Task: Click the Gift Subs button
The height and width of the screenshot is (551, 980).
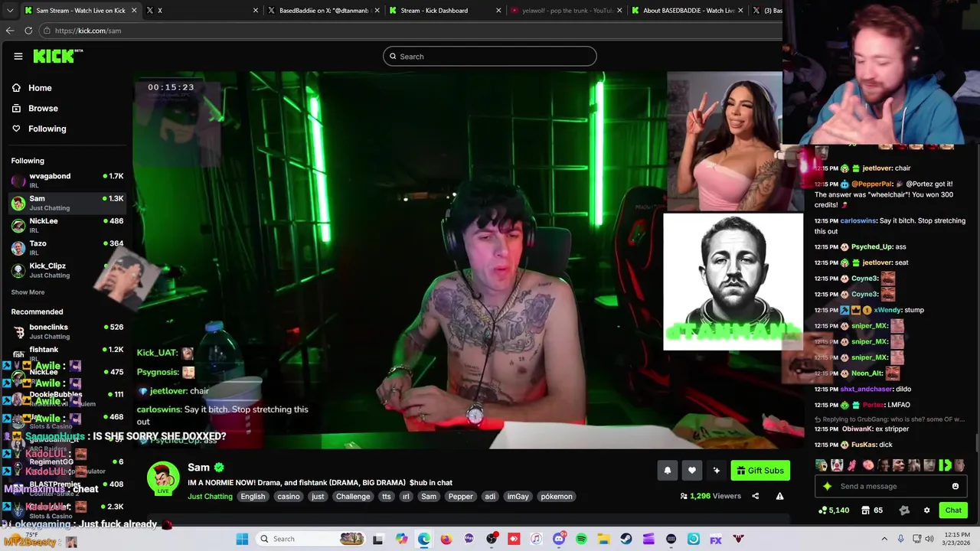Action: point(759,471)
